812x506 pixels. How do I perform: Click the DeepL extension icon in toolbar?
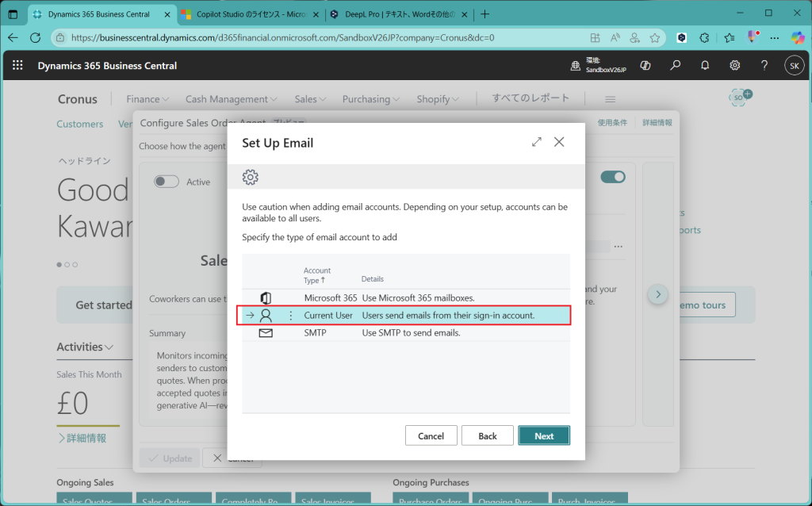click(682, 38)
